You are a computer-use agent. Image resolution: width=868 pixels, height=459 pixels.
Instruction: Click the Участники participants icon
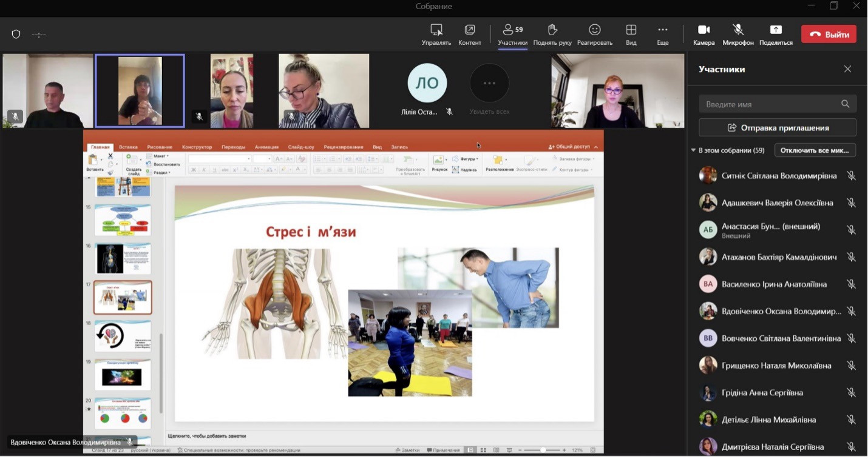(512, 30)
